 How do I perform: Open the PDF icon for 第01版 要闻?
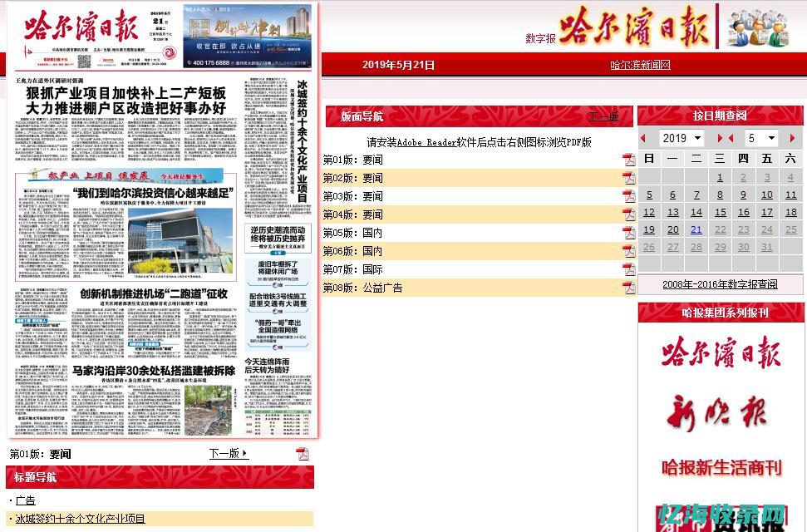point(630,160)
